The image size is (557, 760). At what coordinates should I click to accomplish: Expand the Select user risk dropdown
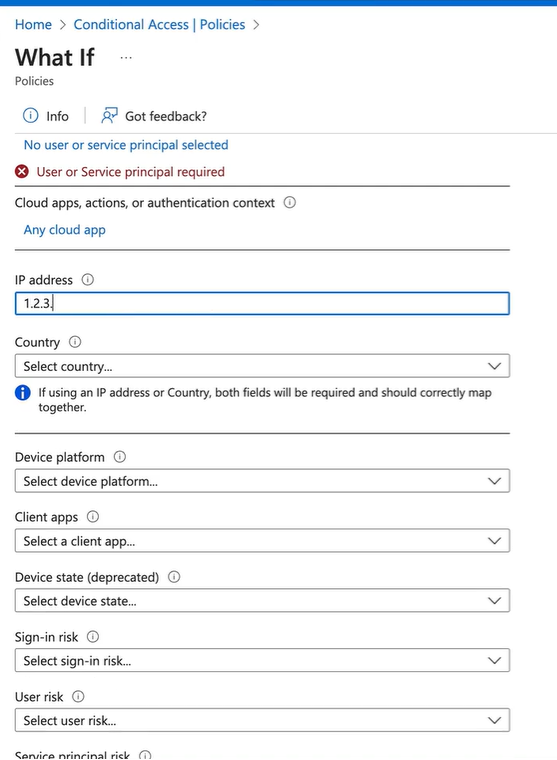[262, 720]
